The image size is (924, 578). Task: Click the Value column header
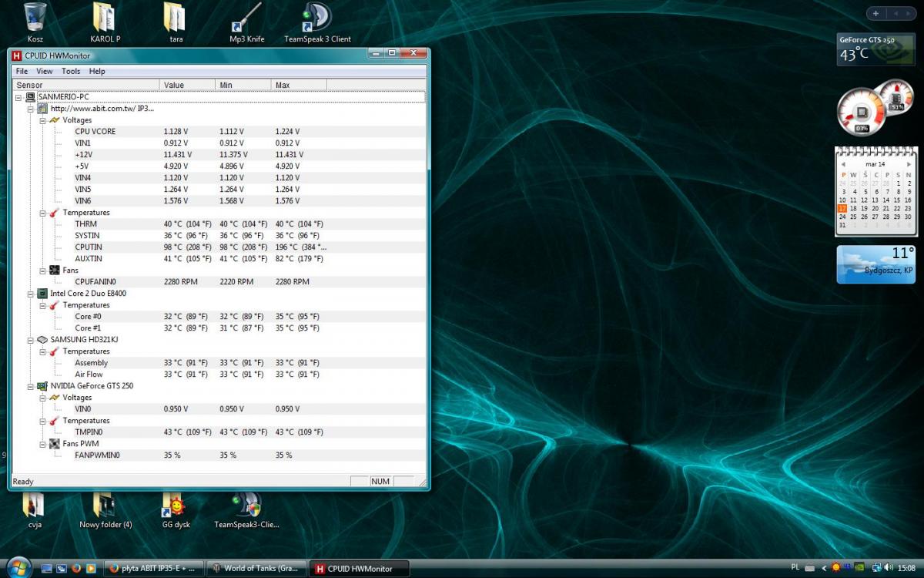coord(188,85)
